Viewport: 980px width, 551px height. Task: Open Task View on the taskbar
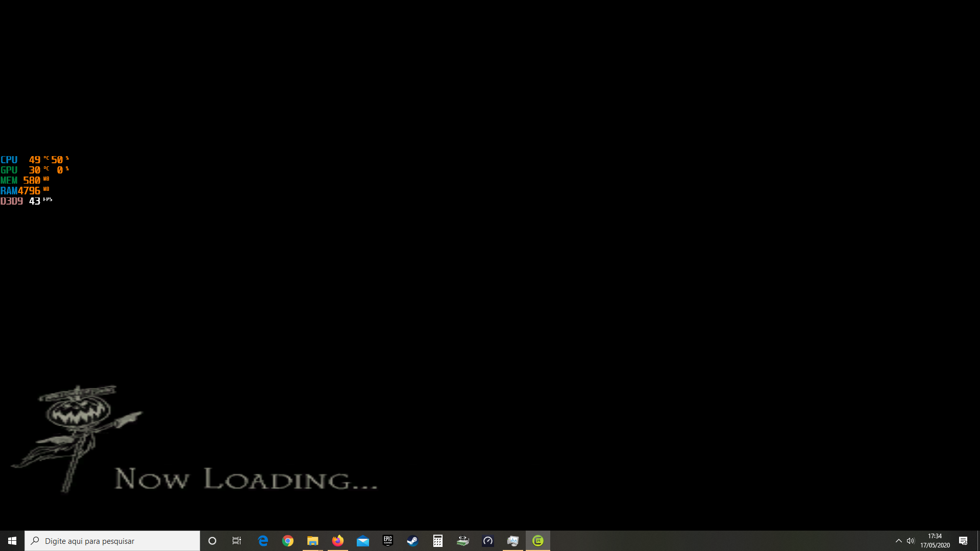coord(237,541)
